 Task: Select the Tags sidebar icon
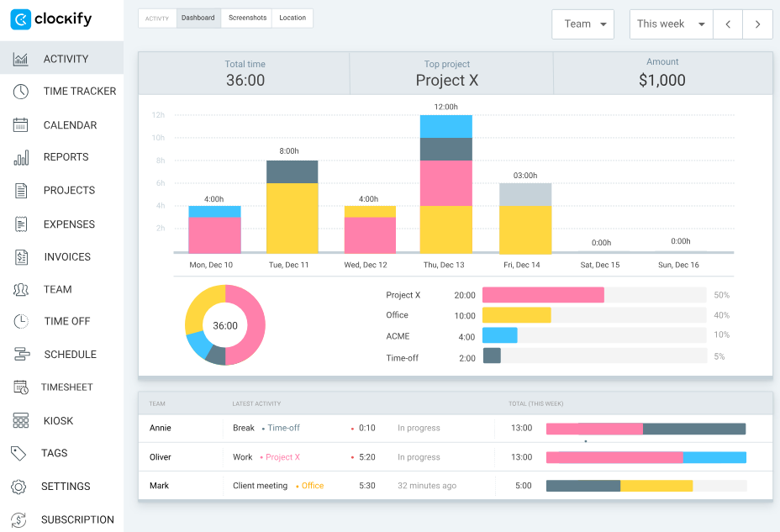pyautogui.click(x=20, y=453)
